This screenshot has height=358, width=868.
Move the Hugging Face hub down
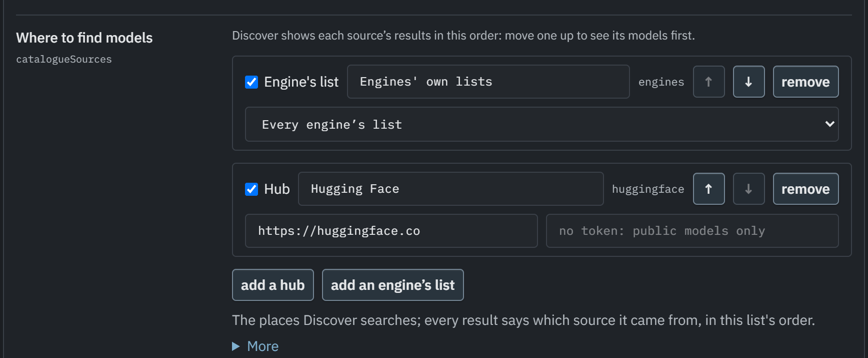[x=748, y=189]
